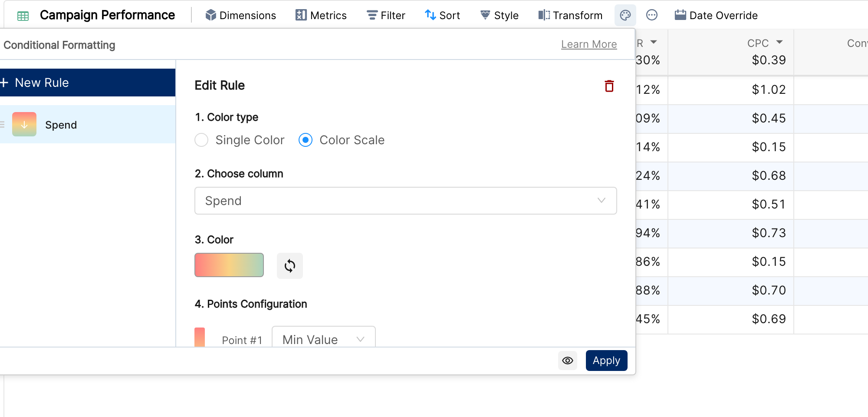Image resolution: width=868 pixels, height=417 pixels.
Task: Click the Point #1 red color swatch
Action: coord(200,337)
